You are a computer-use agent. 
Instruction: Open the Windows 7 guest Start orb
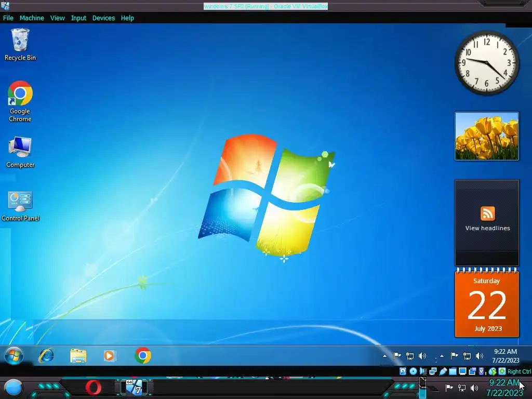click(x=14, y=355)
